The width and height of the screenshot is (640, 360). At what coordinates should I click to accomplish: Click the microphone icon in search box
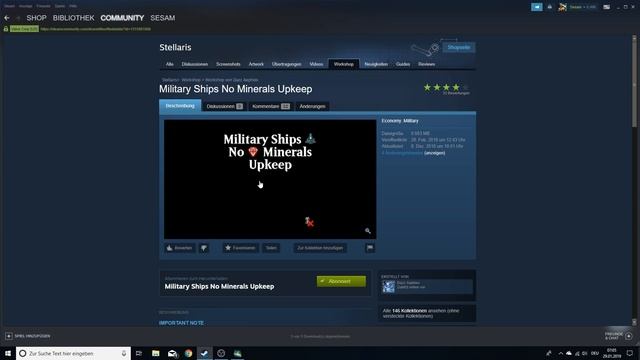(124, 353)
